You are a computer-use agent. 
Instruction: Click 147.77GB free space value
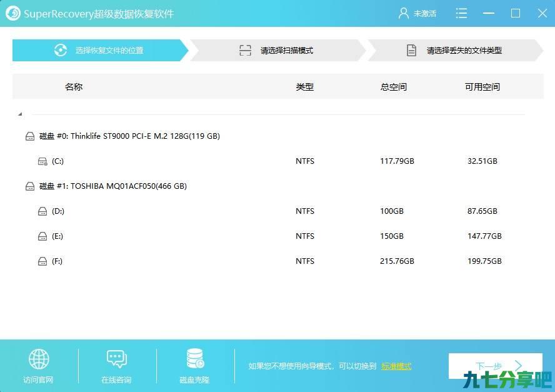pos(484,236)
